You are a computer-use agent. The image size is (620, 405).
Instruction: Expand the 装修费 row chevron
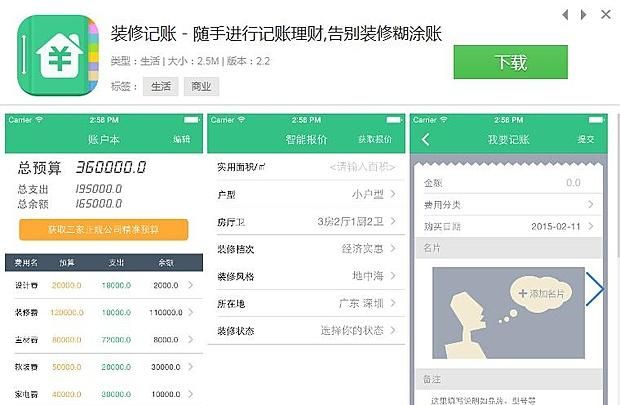pyautogui.click(x=191, y=312)
